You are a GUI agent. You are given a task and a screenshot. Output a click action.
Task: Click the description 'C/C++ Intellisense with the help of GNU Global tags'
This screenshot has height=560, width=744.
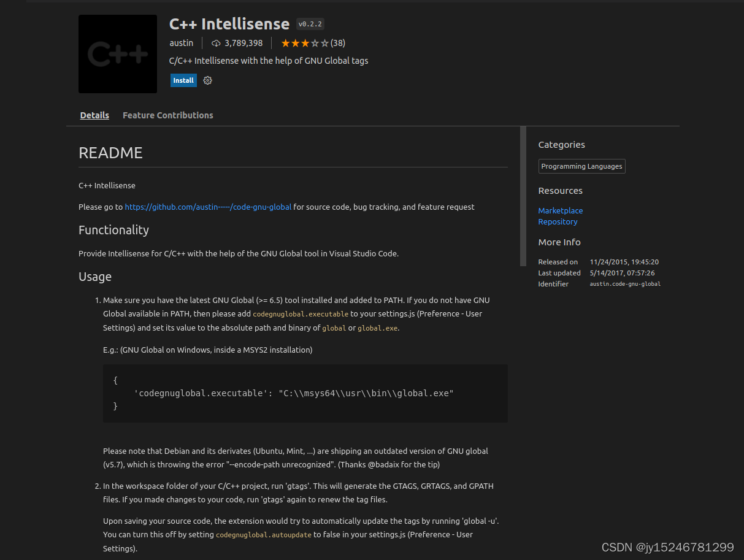pyautogui.click(x=269, y=61)
